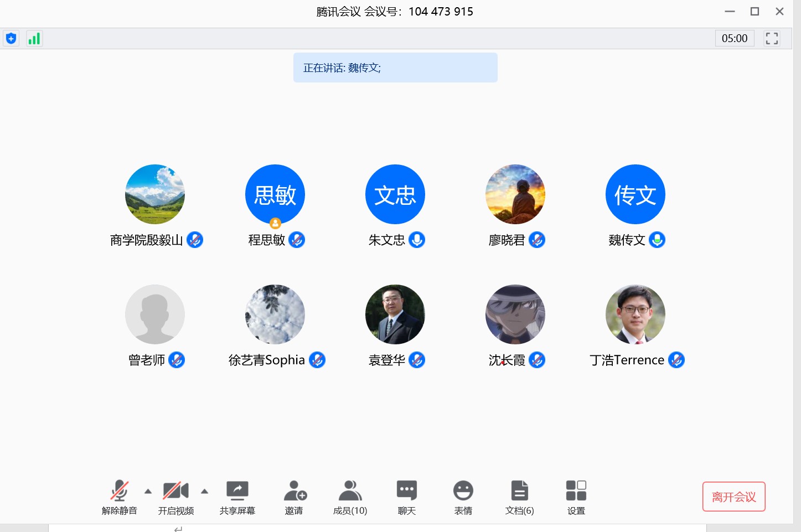Click the red 离开会议 leave button
This screenshot has height=532, width=801.
[x=733, y=497]
